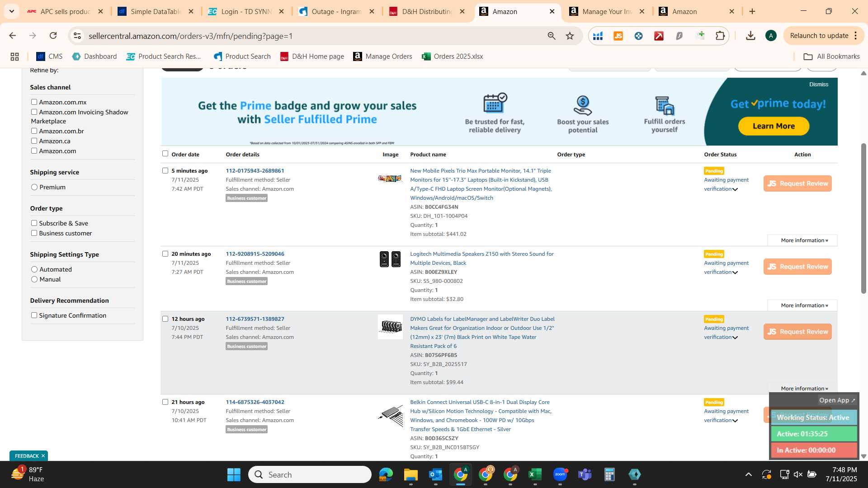Open the apps grid in bookmarks bar
868x488 pixels.
point(14,56)
